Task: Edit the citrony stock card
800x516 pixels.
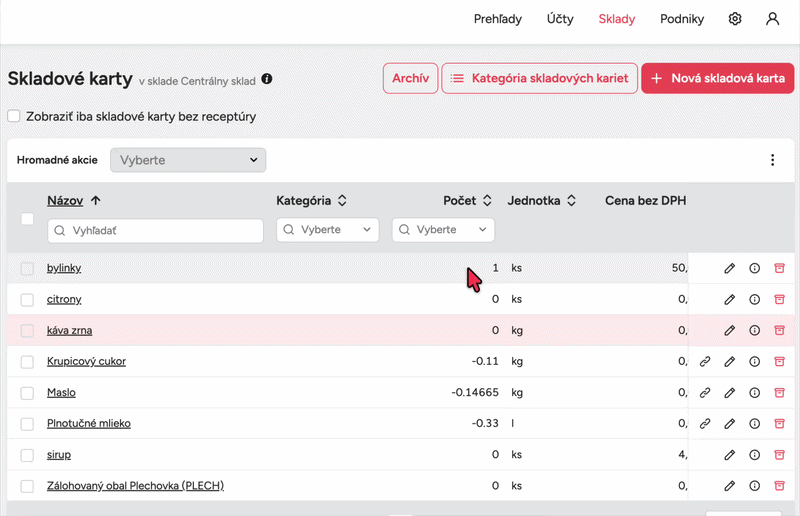Action: 730,300
